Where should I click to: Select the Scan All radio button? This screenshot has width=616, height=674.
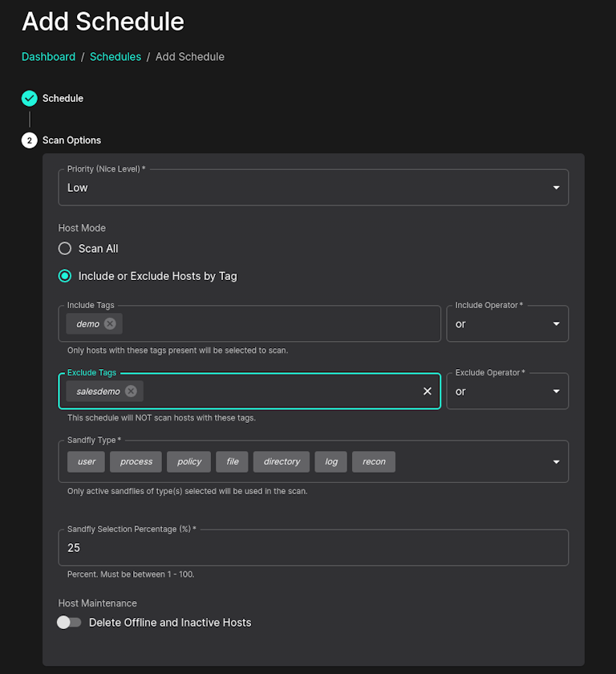[x=64, y=248]
